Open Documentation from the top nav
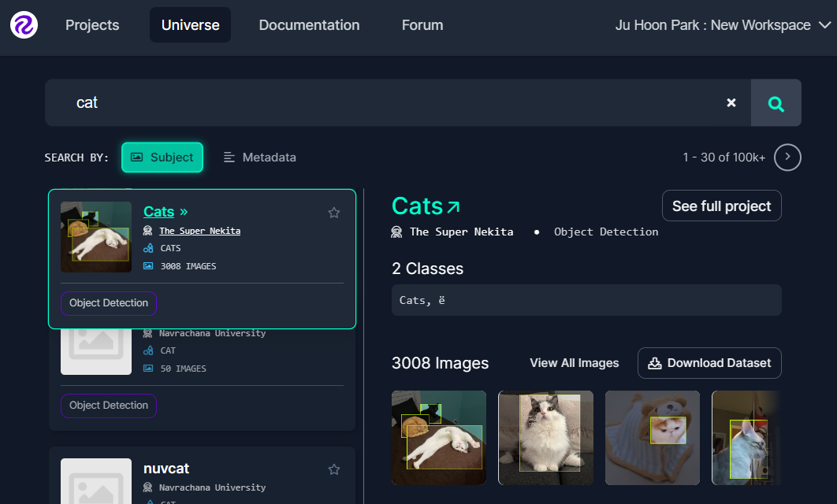837x504 pixels. click(309, 25)
